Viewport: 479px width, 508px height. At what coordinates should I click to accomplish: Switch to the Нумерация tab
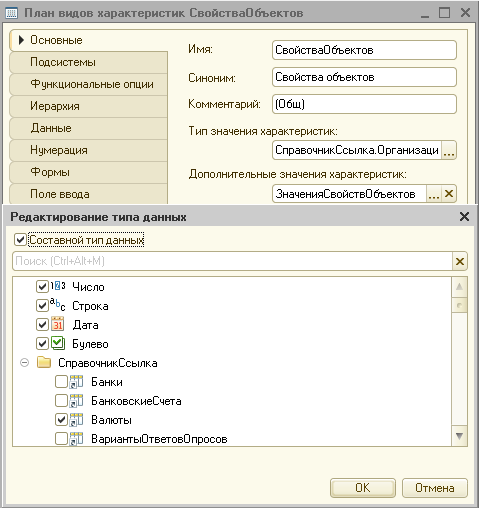(x=88, y=150)
